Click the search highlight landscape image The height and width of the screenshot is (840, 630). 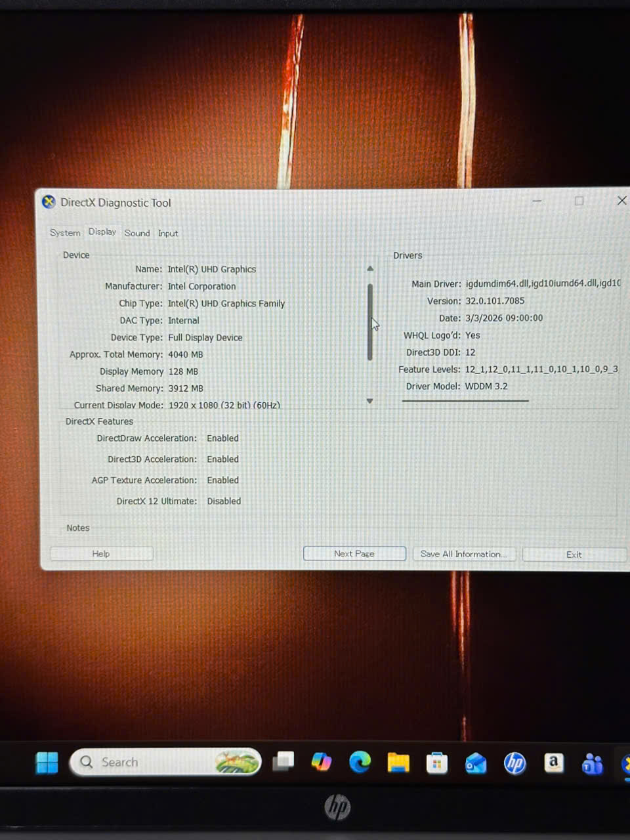click(236, 763)
